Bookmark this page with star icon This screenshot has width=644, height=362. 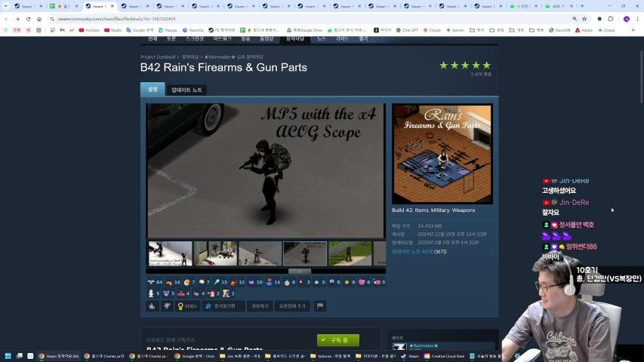pos(584,19)
